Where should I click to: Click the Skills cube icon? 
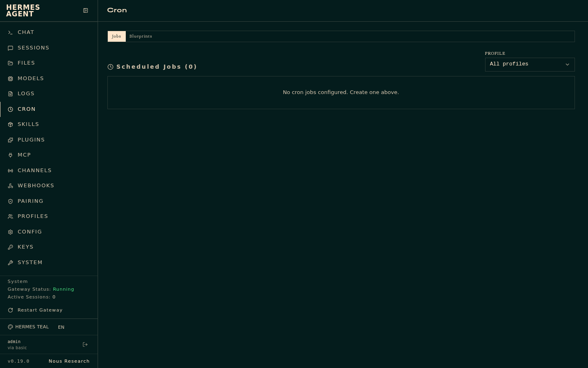(11, 124)
